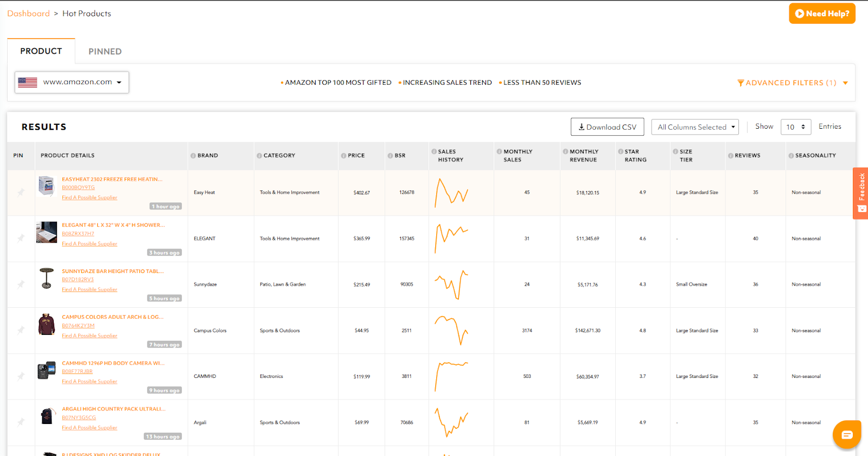This screenshot has width=868, height=456.
Task: Select the $142,671.30 monthly revenue cell
Action: point(588,331)
